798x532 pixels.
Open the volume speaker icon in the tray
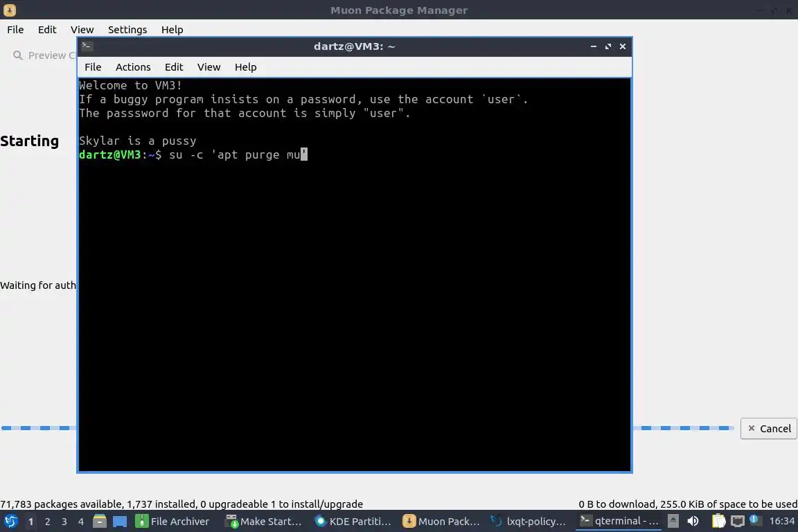pyautogui.click(x=693, y=522)
